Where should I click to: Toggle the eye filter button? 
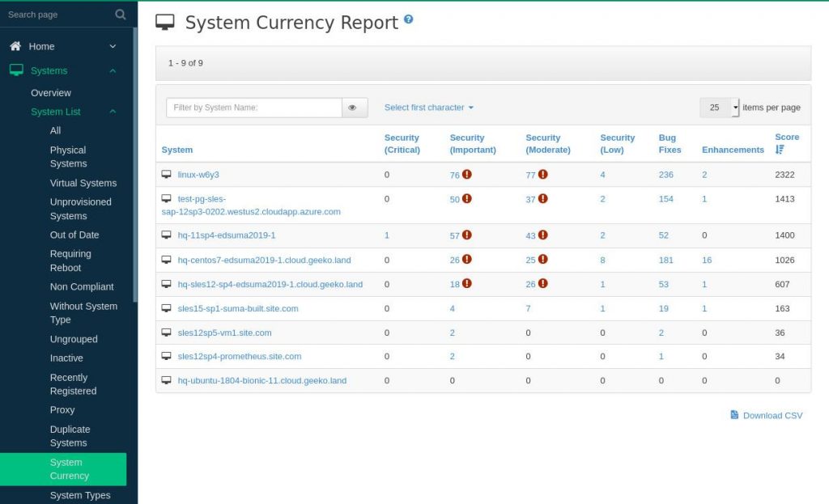353,108
